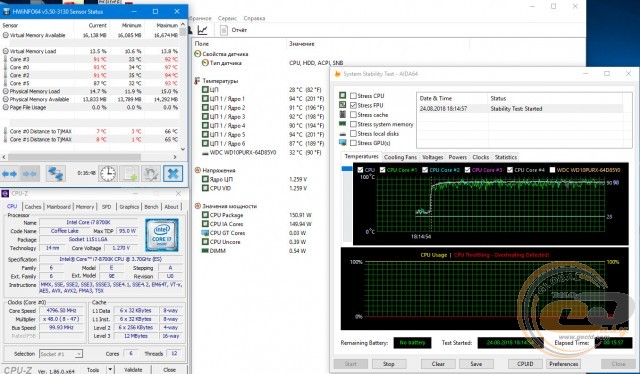The image size is (640, 374).
Task: Enable the WDC WD10PURX graph checkbox
Action: [552, 170]
